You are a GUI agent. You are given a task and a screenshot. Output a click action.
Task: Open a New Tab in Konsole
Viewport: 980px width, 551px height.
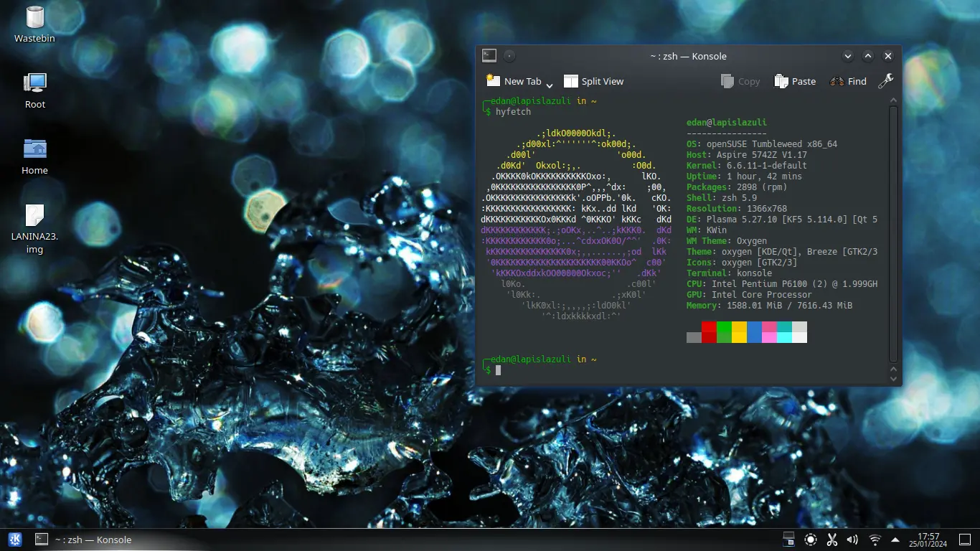513,81
